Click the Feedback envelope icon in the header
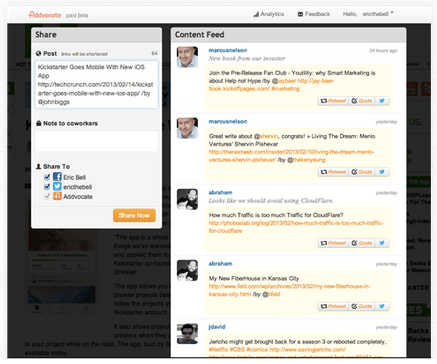Image resolution: width=437 pixels, height=364 pixels. click(x=300, y=14)
